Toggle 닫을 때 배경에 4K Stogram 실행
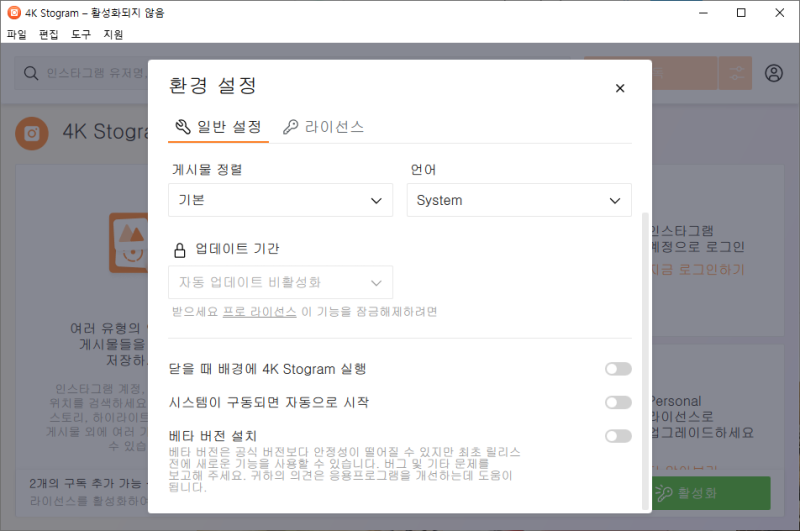 point(618,369)
